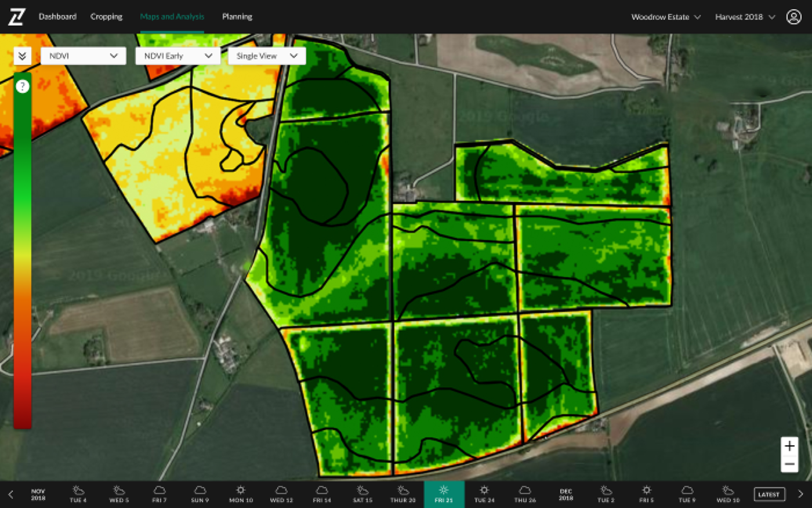Screen dimensions: 812x508
Task: Open the NDVI Early dropdown
Action: click(x=177, y=56)
